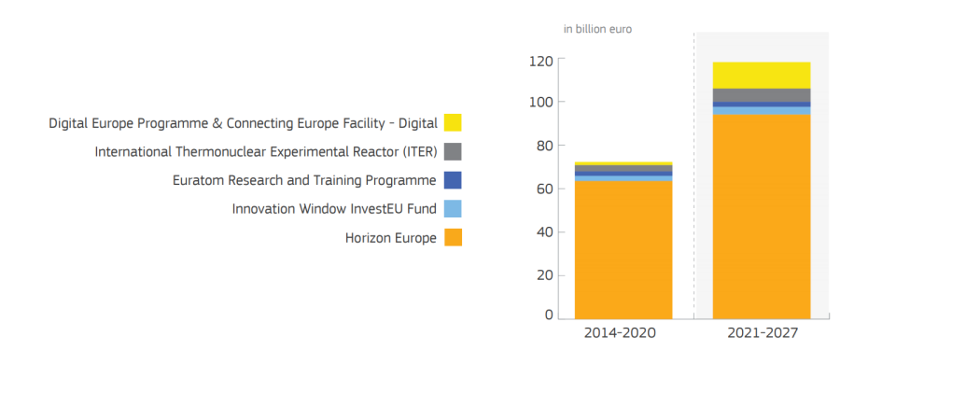Click the 80 tick label on y-axis

pyautogui.click(x=544, y=146)
